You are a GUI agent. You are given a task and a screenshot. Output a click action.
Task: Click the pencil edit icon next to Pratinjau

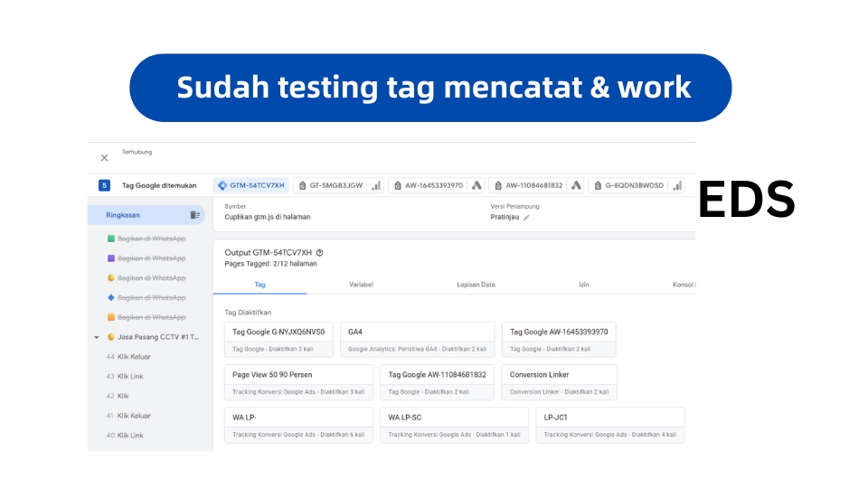(526, 217)
